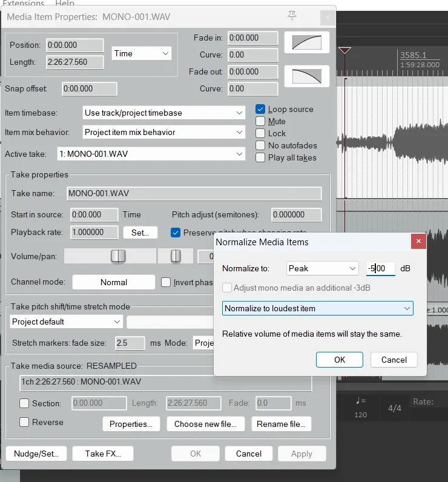Open the Project default pitch shift mode dropdown
The image size is (448, 482).
(67, 322)
